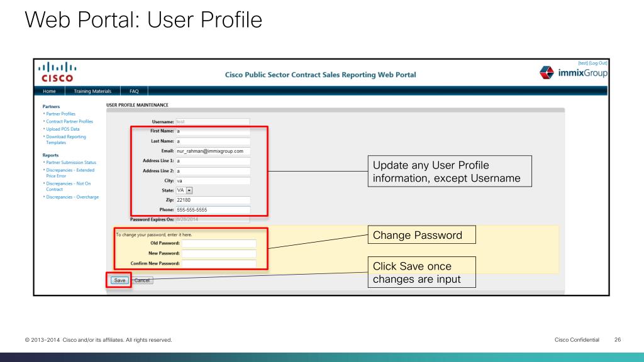Open Discrepancies - Not On Contract report

tap(68, 186)
